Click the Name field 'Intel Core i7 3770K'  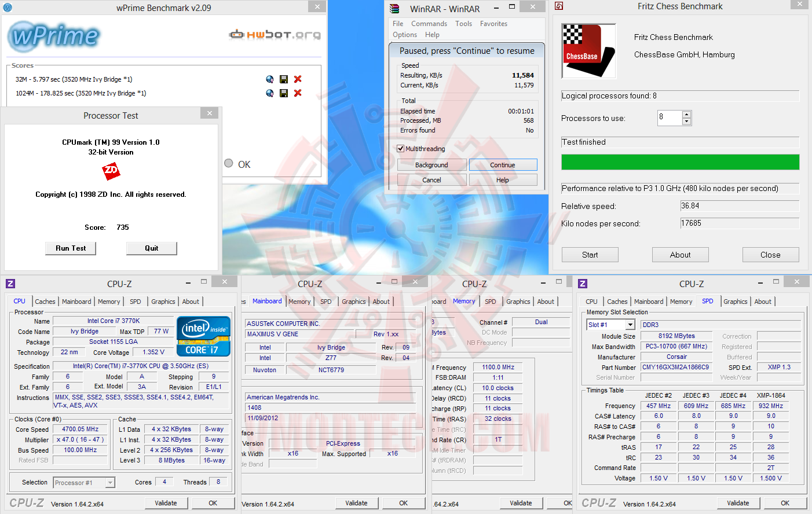[114, 321]
